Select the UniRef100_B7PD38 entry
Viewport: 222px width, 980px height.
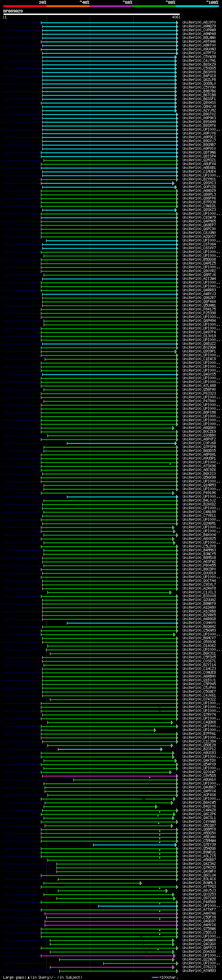click(199, 202)
